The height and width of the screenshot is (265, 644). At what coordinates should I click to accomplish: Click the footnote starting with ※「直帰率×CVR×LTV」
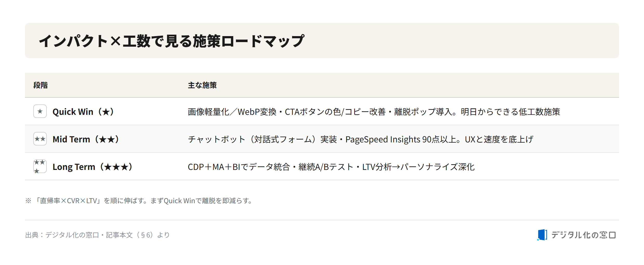coord(139,201)
